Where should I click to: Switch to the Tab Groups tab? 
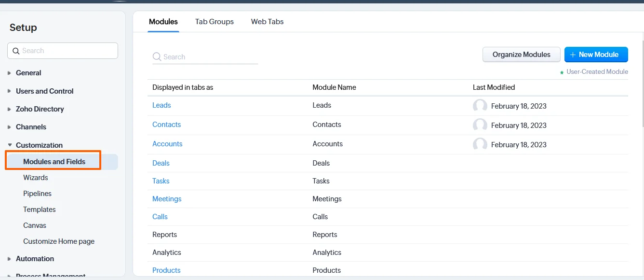point(214,21)
